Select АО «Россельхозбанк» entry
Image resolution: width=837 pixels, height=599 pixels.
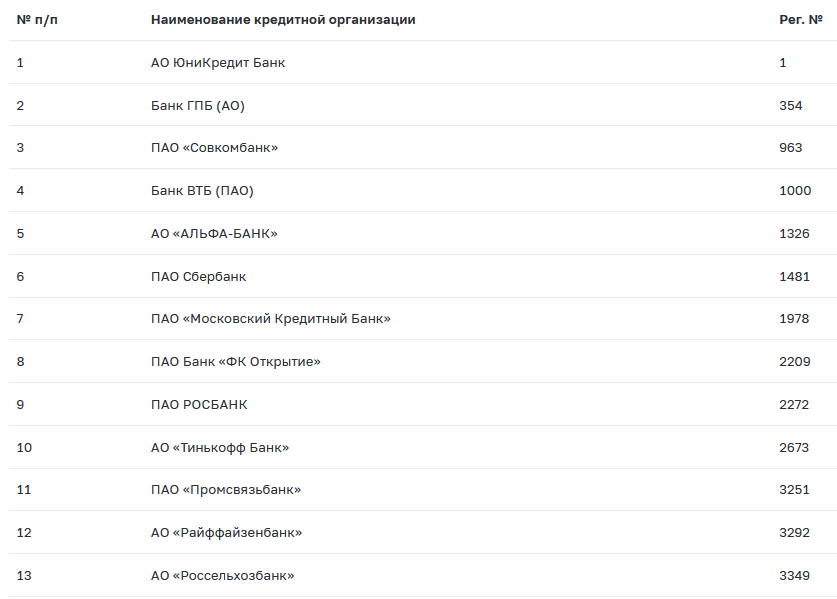click(x=223, y=576)
